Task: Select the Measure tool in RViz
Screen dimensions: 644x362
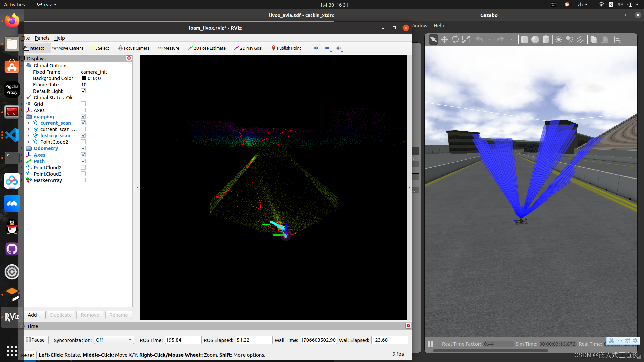Action: pyautogui.click(x=168, y=48)
